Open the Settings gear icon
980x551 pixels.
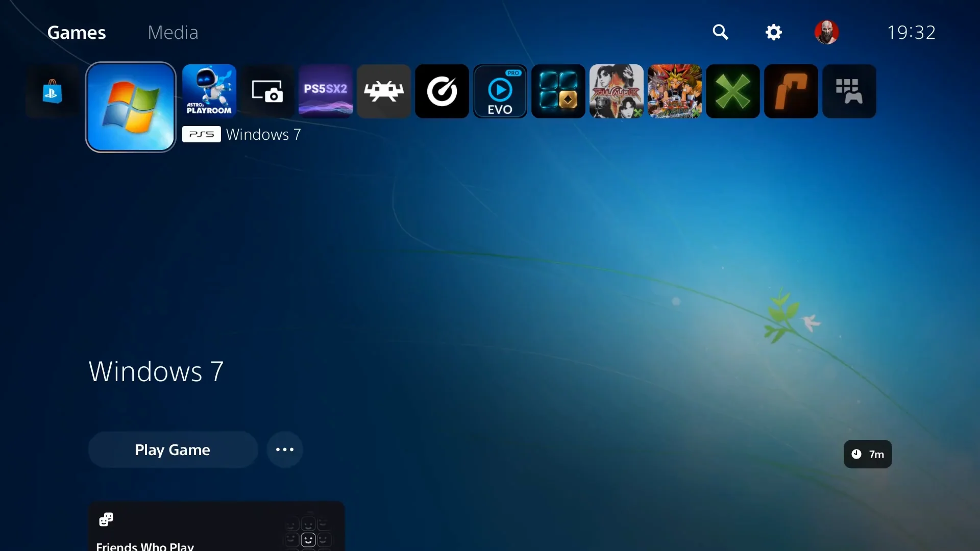pos(774,32)
